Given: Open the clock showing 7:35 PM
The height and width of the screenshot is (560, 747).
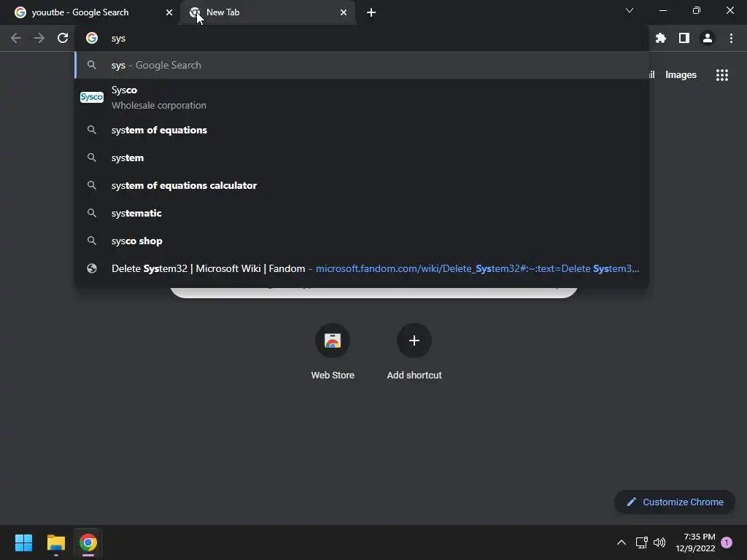Looking at the screenshot, I should pos(695,542).
